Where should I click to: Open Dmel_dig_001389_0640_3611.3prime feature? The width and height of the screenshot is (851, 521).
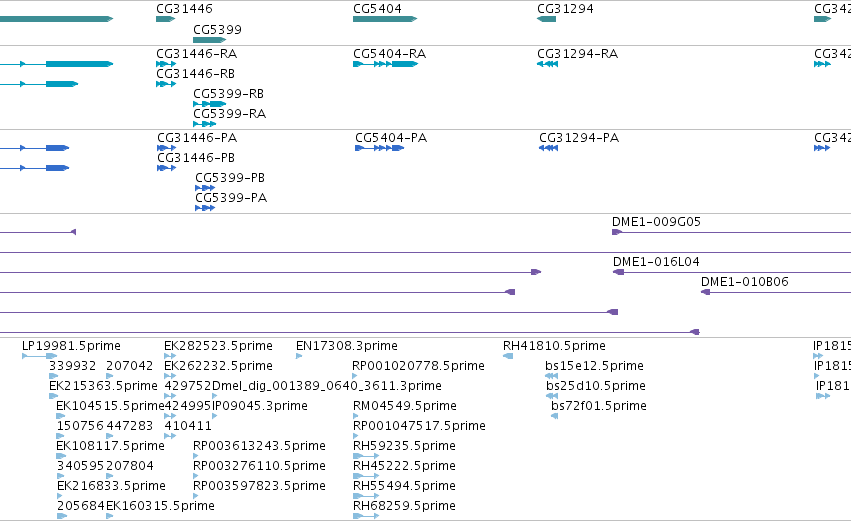coord(327,386)
